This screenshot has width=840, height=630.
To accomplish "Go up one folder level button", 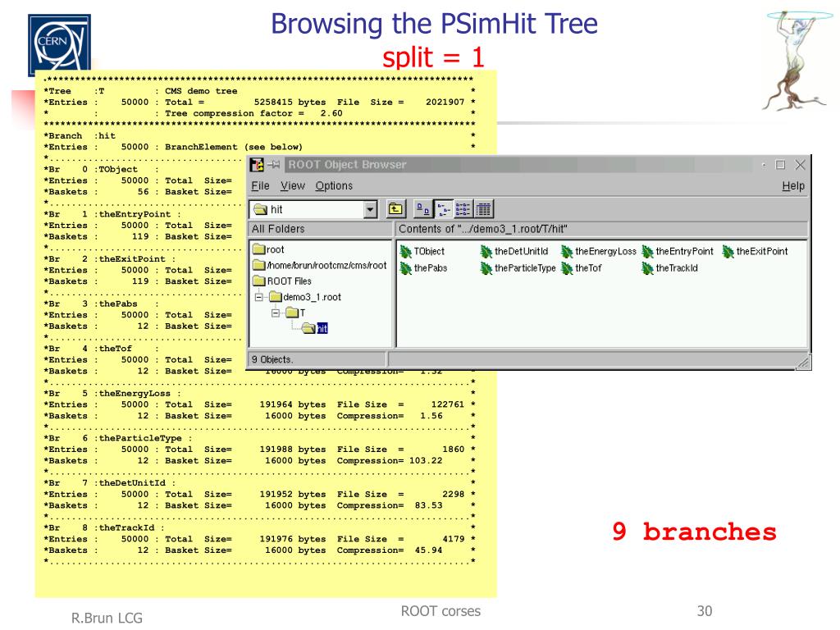I will pos(396,209).
